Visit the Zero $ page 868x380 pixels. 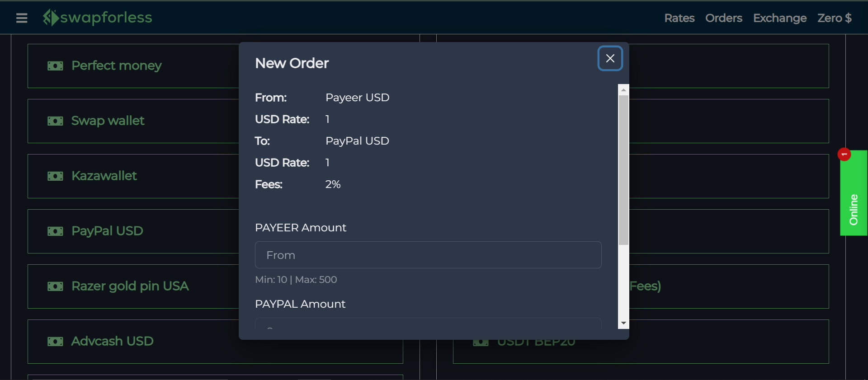(834, 18)
